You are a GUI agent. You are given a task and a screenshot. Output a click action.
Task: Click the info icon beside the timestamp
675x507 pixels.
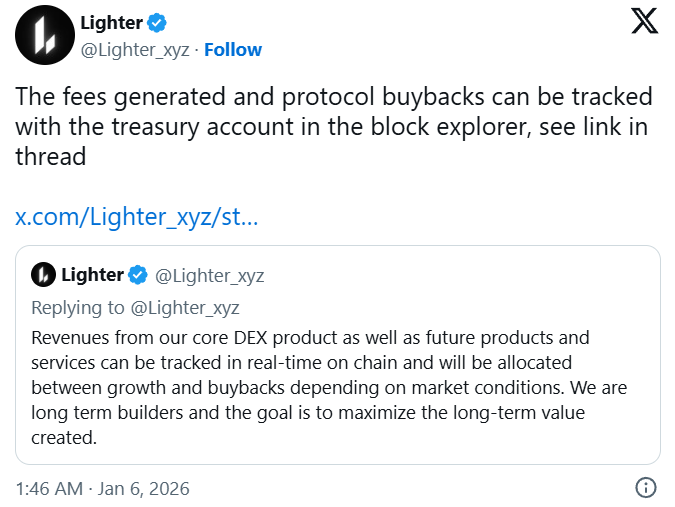point(646,488)
